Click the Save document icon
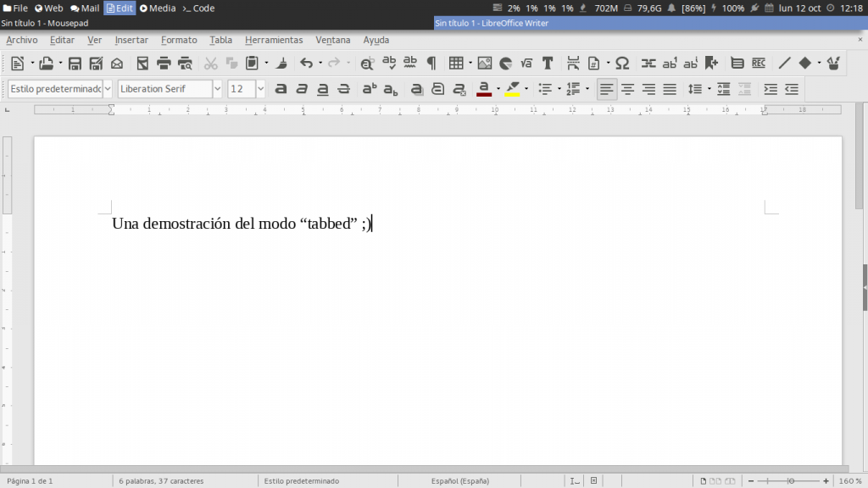 coord(75,63)
